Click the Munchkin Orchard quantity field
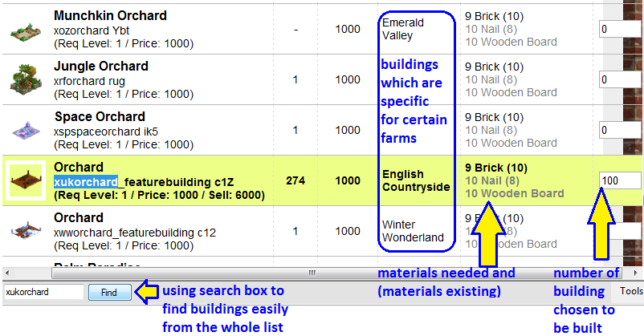The width and height of the screenshot is (644, 336). (x=620, y=29)
